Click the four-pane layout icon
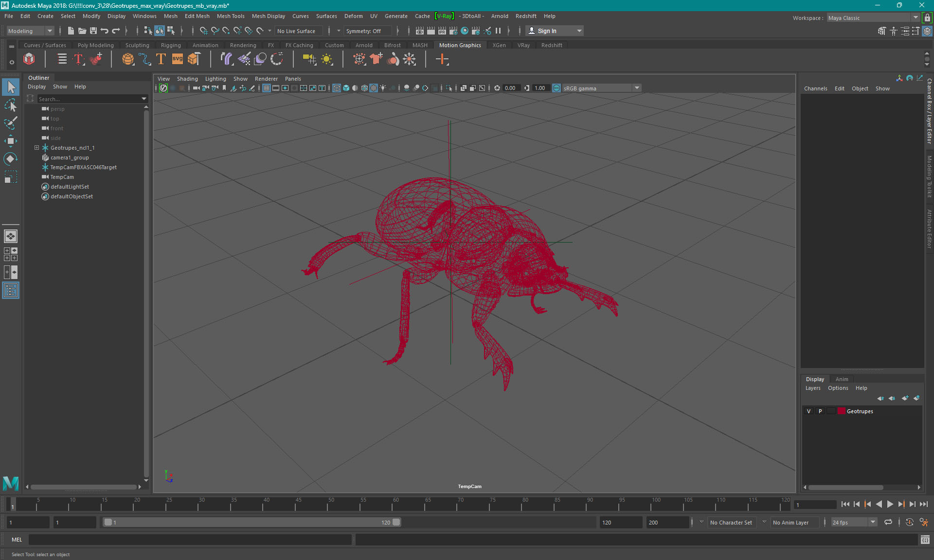 [x=11, y=254]
